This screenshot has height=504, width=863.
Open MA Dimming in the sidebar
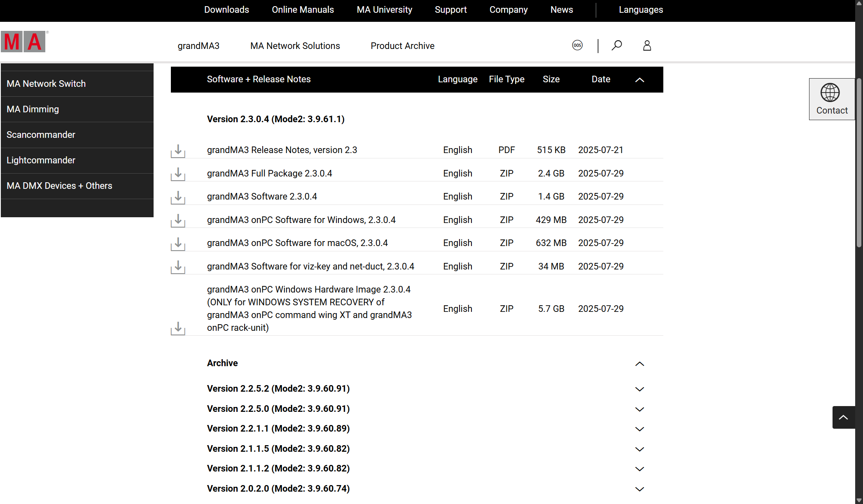click(x=33, y=109)
